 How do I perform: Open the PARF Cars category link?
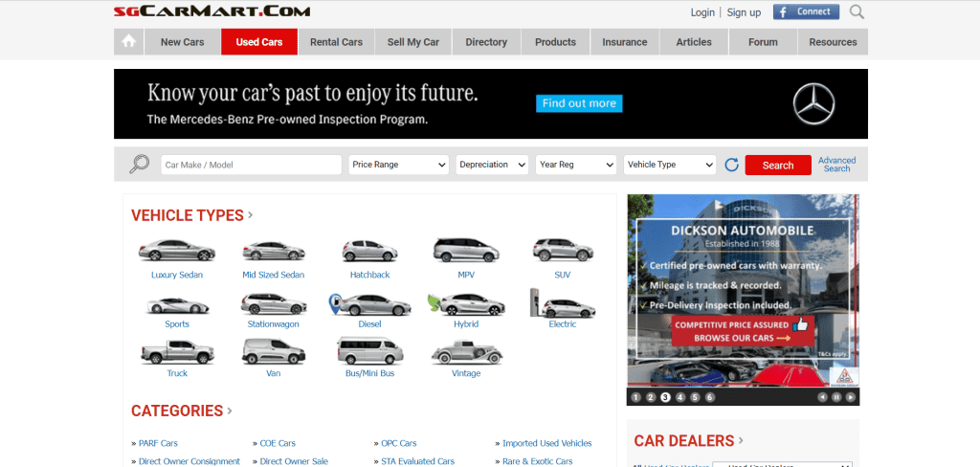pos(158,443)
